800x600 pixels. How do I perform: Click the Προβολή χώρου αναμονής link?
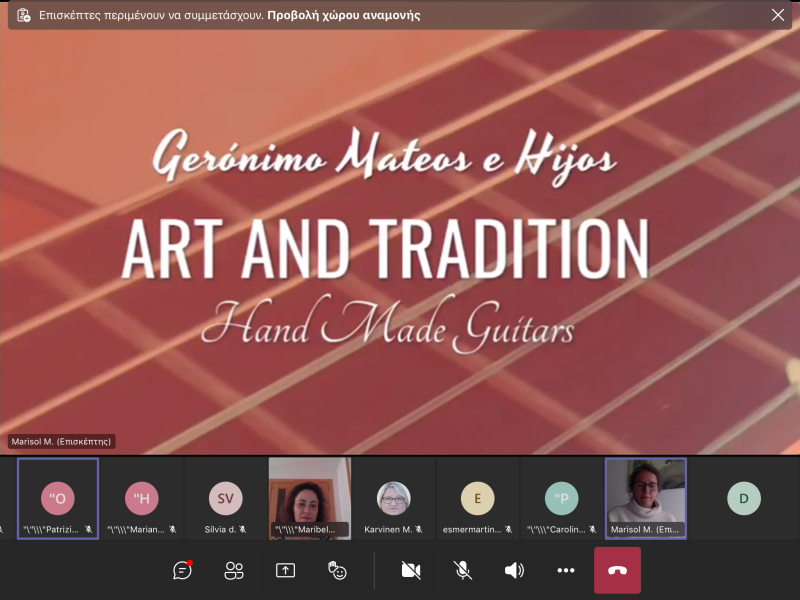(343, 15)
